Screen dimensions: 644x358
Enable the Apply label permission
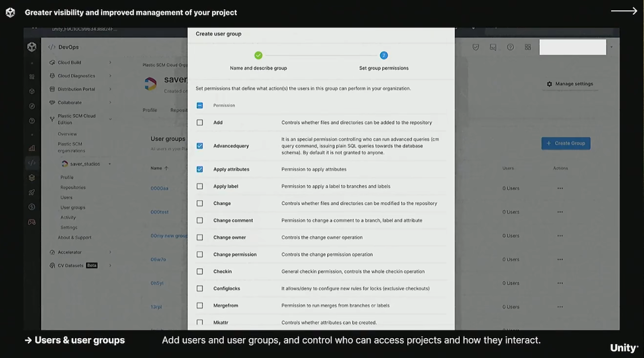click(200, 186)
